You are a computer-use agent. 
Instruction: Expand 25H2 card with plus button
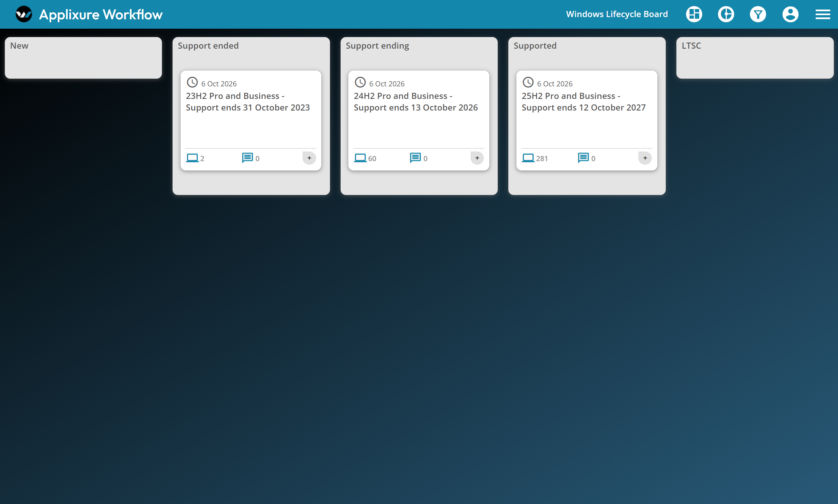pyautogui.click(x=645, y=158)
